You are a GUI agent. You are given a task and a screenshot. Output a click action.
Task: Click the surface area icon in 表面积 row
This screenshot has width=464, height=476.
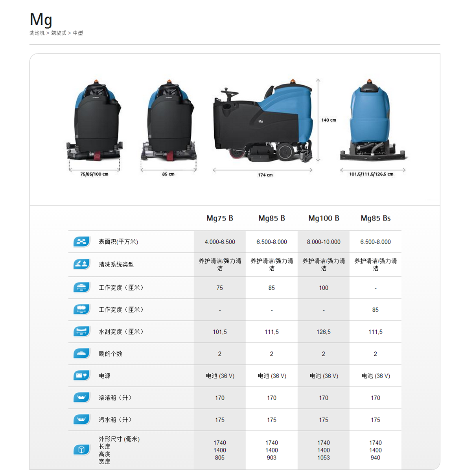pos(82,242)
